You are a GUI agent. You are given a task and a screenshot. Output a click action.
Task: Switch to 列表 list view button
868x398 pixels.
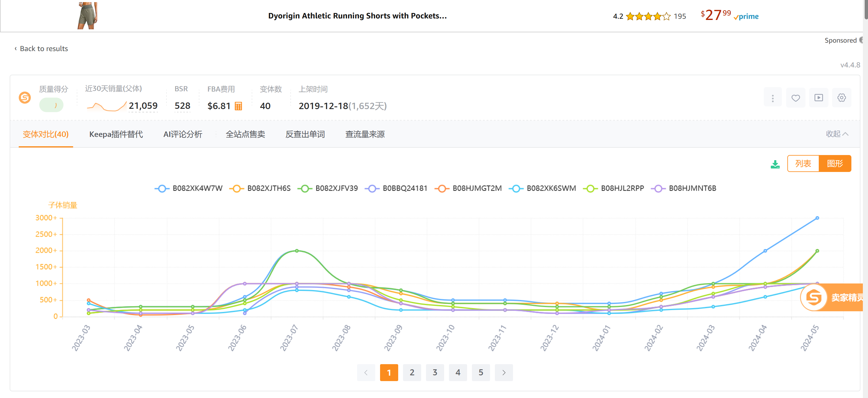[x=803, y=164]
